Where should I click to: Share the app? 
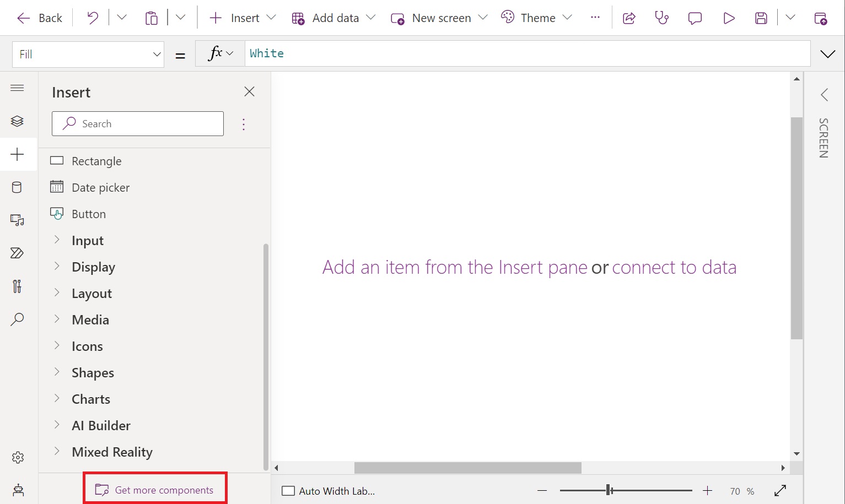point(628,18)
